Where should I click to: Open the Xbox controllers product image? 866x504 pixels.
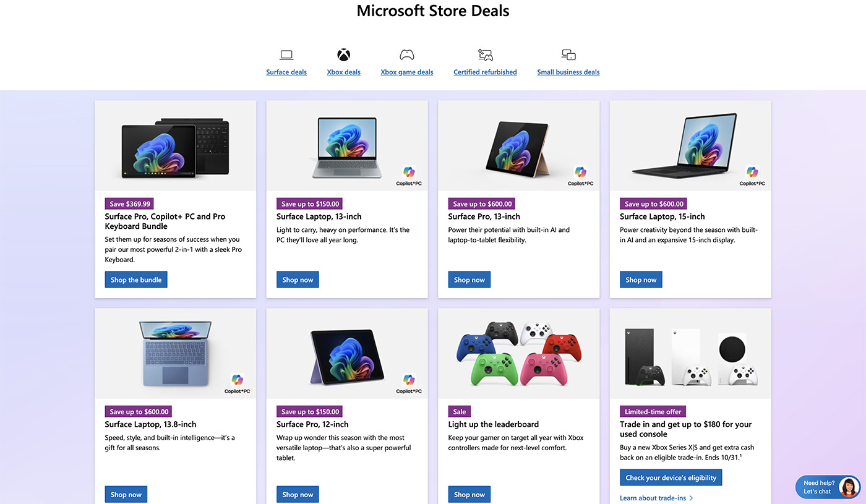coord(518,353)
